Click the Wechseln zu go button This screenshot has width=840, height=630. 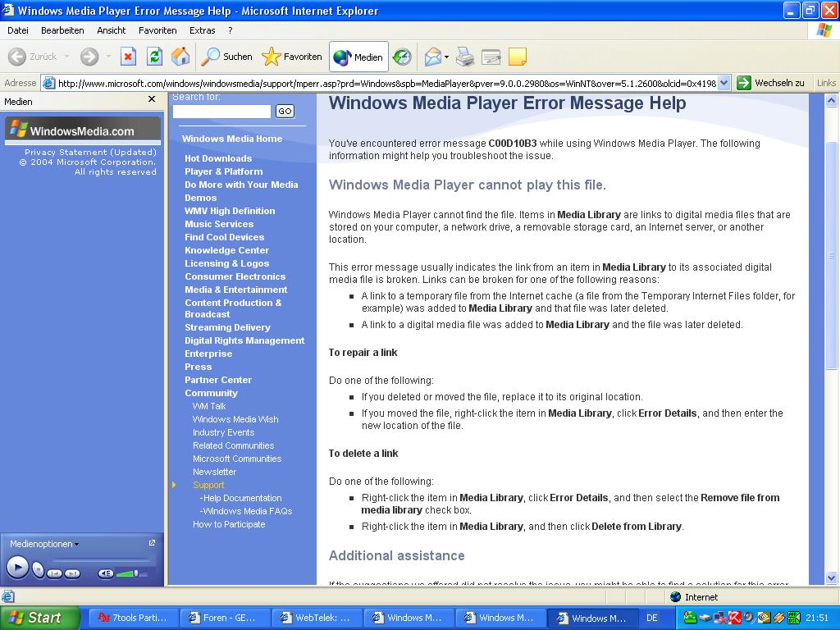(771, 83)
